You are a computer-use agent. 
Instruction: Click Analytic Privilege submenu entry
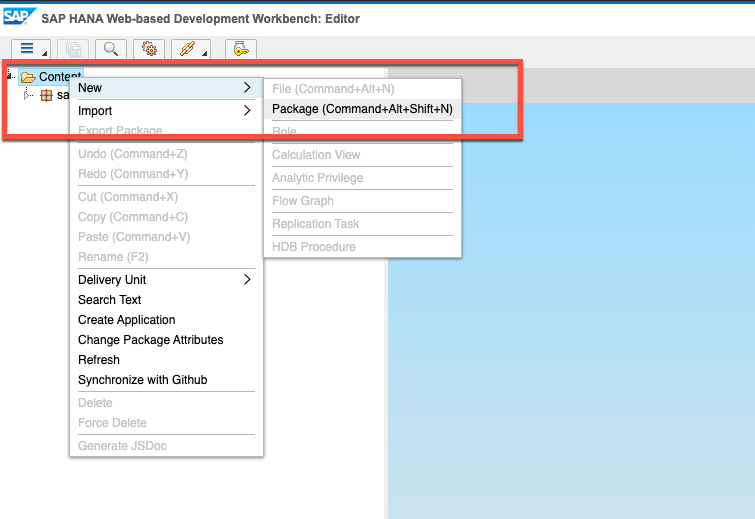(x=362, y=178)
